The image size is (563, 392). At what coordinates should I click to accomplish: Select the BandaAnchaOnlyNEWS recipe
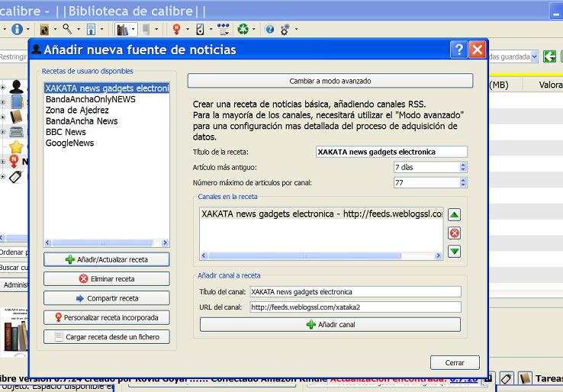click(91, 99)
